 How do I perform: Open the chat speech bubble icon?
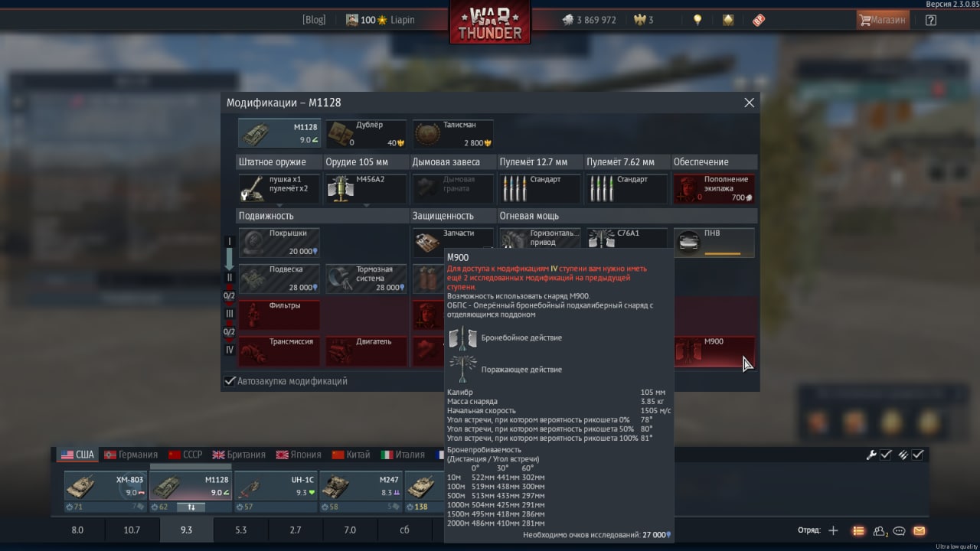[900, 530]
